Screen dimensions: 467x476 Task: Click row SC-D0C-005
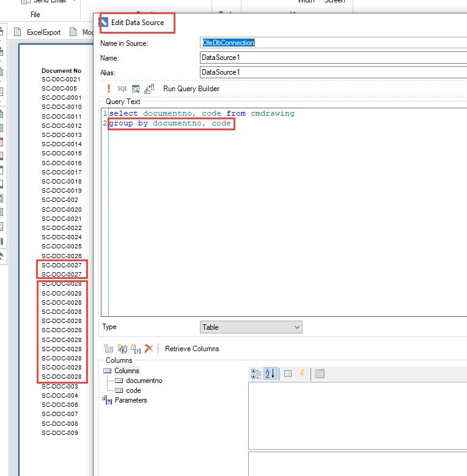click(x=59, y=88)
